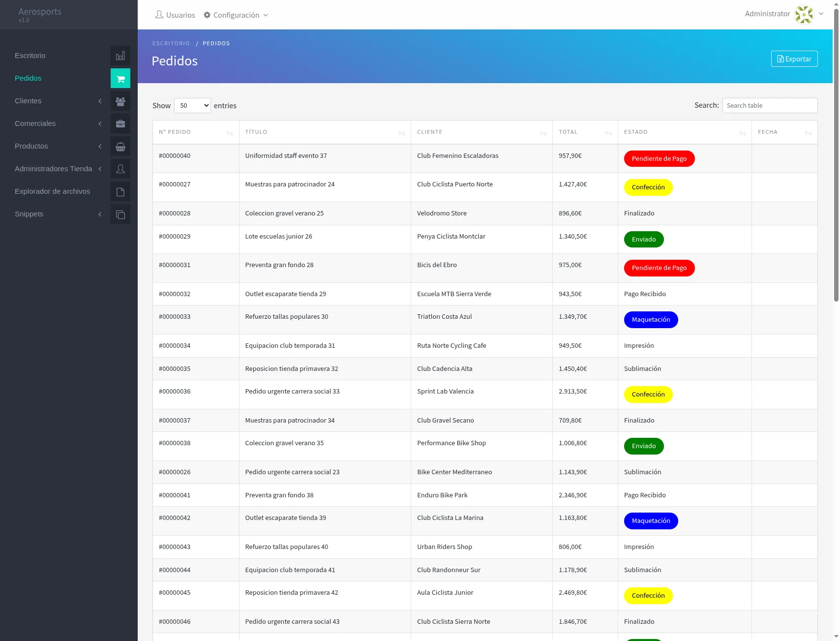Click the Administrator avatar image
The height and width of the screenshot is (641, 840).
[x=804, y=14]
